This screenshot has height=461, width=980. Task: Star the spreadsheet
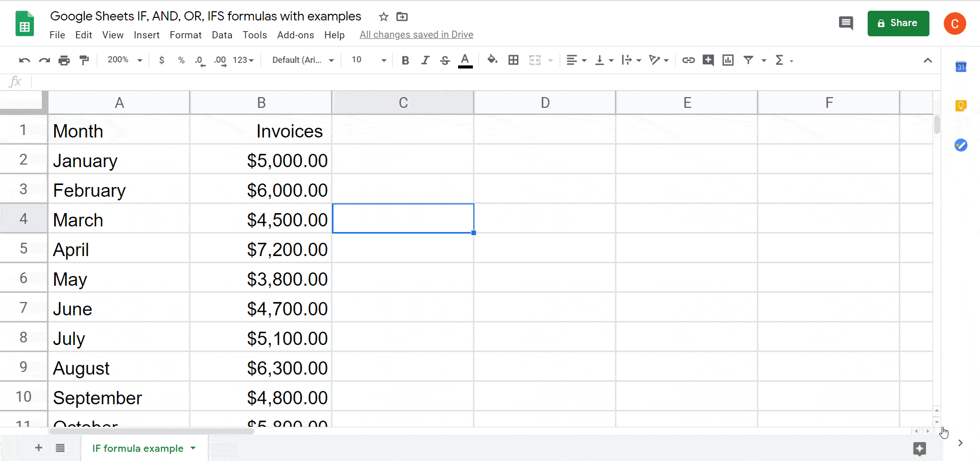383,16
